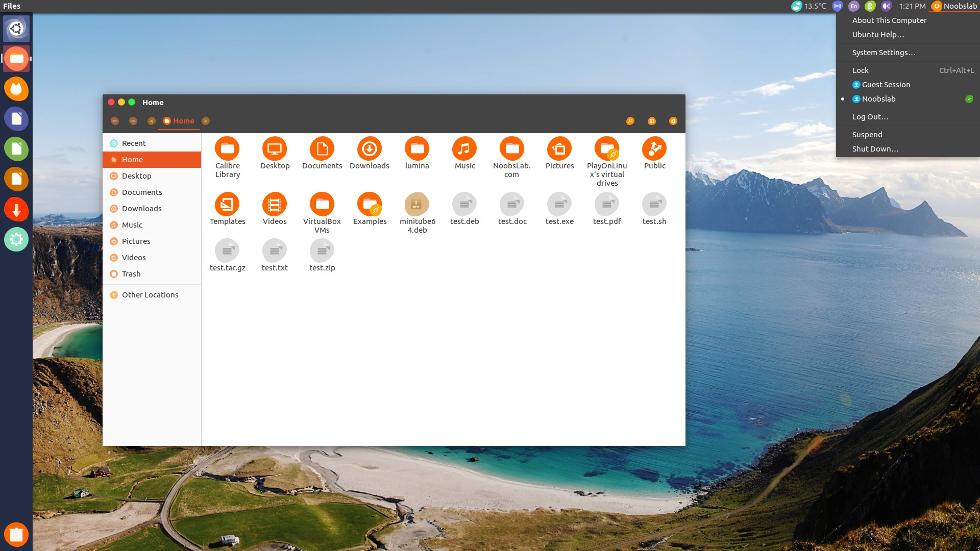Open the Music folder icon
The height and width of the screenshot is (551, 980).
tap(464, 149)
